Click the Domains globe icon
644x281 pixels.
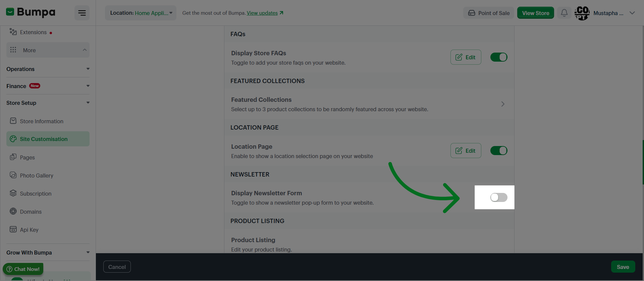(13, 211)
